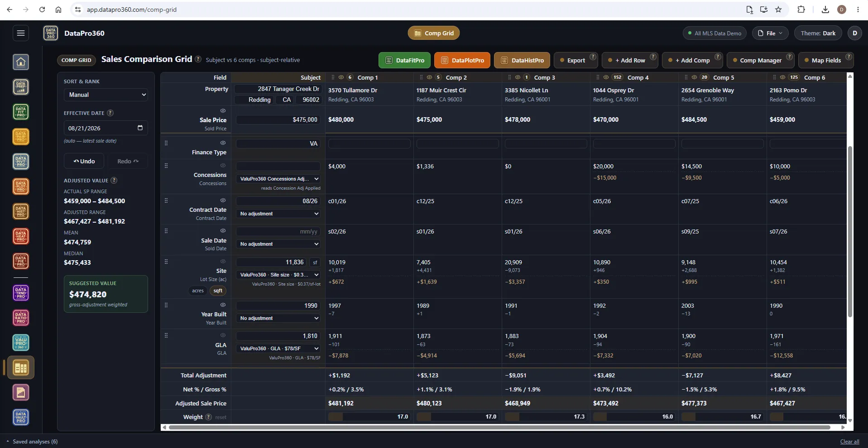Click the DataPro360 logo icon

(x=51, y=33)
